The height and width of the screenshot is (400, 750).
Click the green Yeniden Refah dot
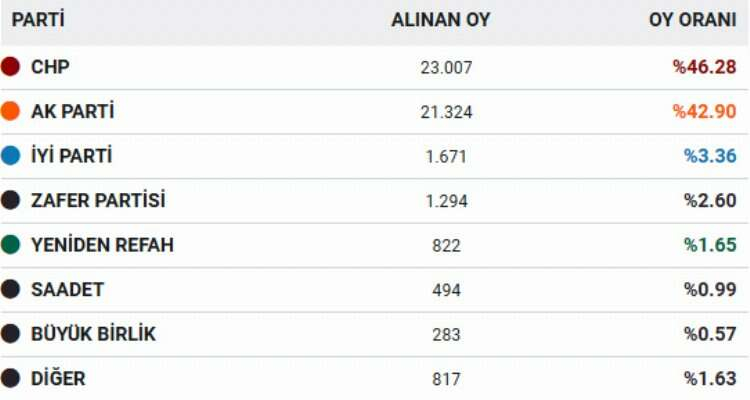(x=11, y=245)
